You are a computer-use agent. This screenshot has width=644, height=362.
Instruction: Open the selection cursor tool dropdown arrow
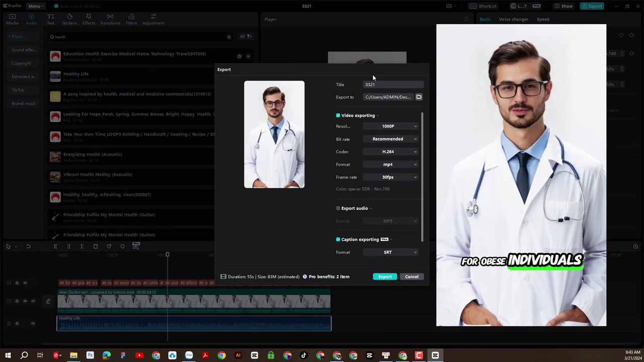pos(15,246)
